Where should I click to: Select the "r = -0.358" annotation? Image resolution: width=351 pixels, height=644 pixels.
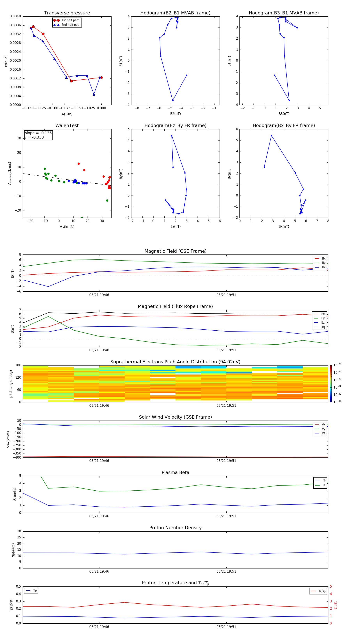pyautogui.click(x=34, y=137)
